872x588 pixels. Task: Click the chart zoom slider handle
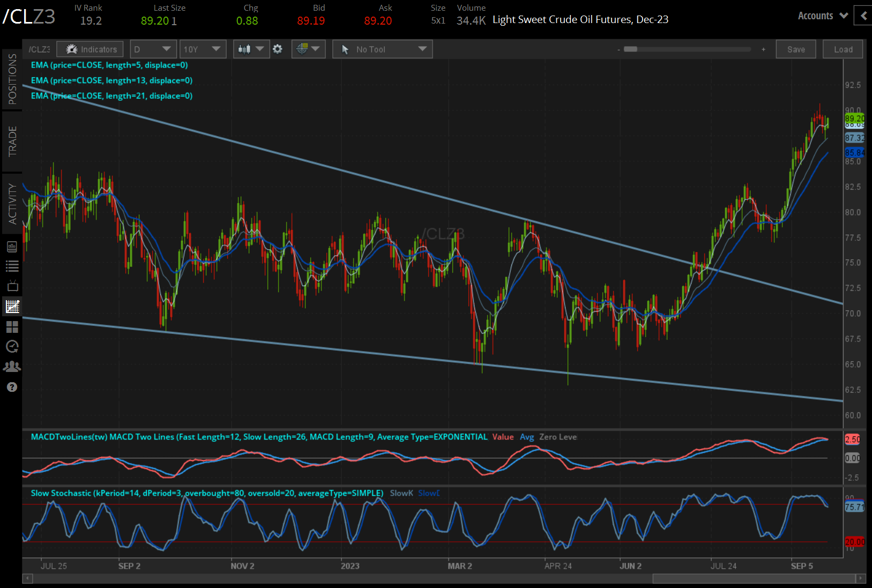point(630,49)
